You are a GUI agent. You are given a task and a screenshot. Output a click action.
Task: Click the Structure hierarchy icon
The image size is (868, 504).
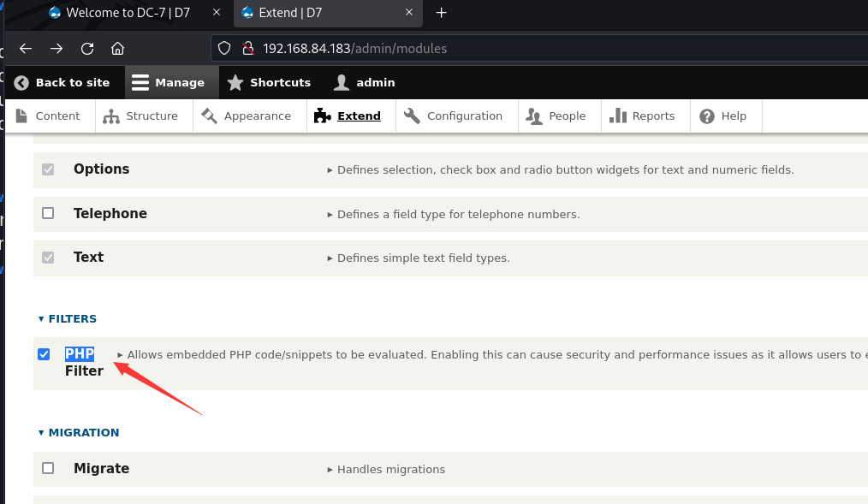111,116
